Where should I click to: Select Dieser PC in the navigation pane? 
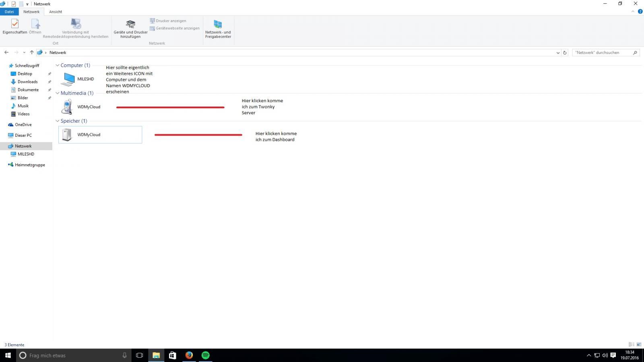coord(23,135)
